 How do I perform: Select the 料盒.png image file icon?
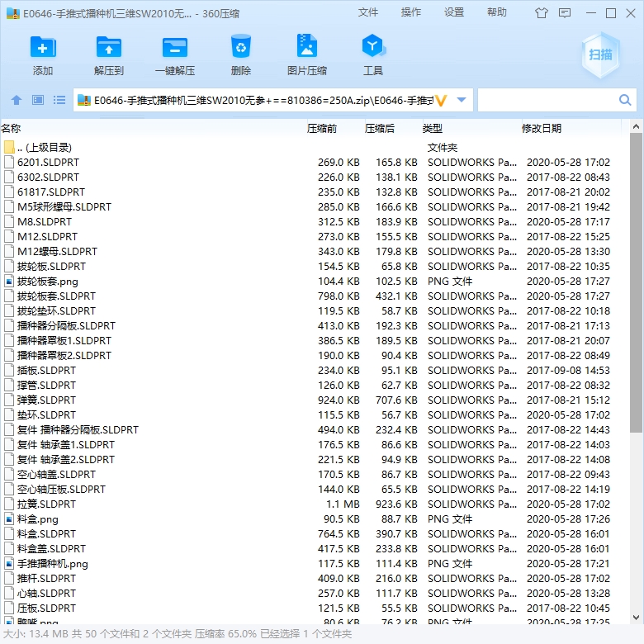click(9, 519)
